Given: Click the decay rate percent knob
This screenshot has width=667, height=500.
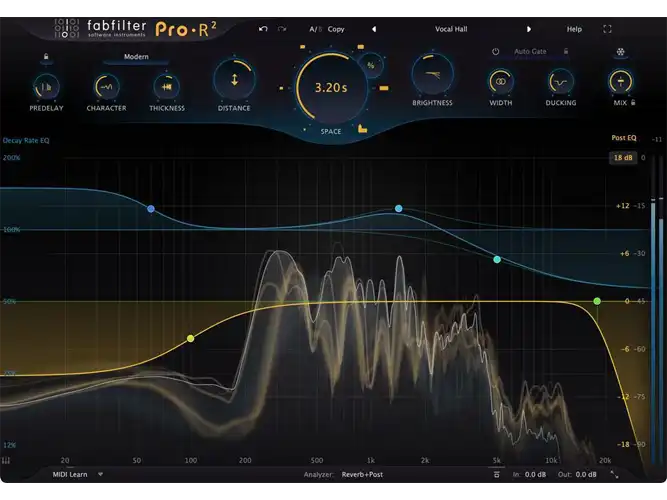Looking at the screenshot, I should [x=371, y=65].
